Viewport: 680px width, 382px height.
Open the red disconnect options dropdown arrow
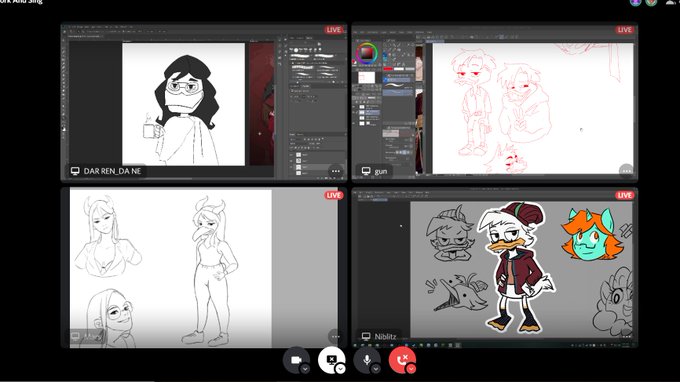tap(411, 369)
